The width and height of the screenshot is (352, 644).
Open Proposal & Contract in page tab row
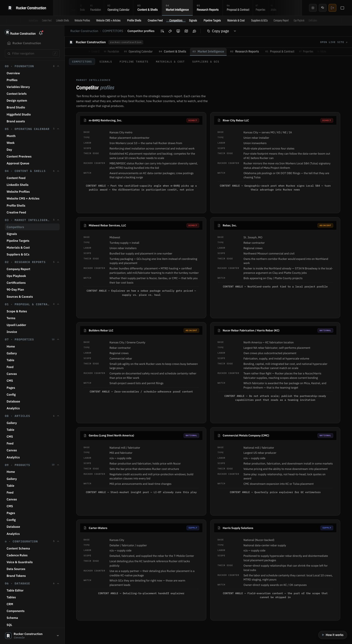click(x=280, y=52)
